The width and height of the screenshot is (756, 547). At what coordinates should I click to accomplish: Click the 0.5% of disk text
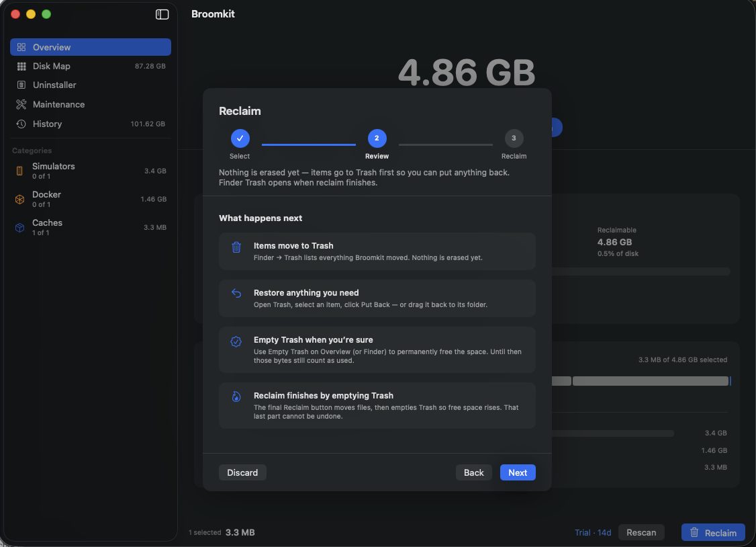point(618,254)
